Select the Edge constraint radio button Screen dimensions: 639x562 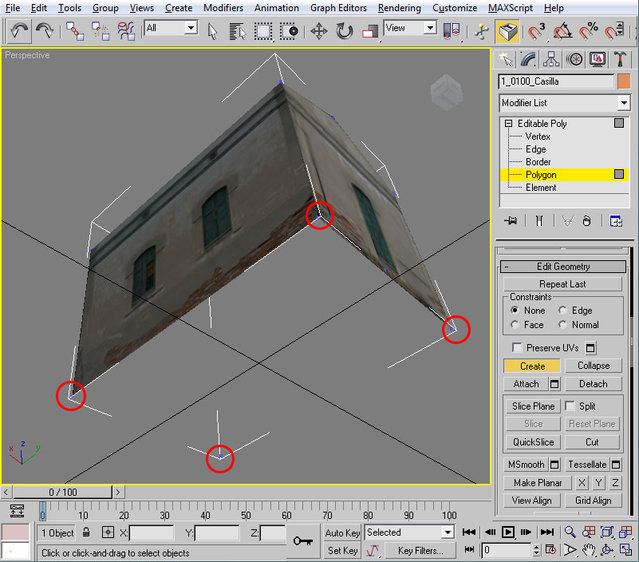(562, 311)
